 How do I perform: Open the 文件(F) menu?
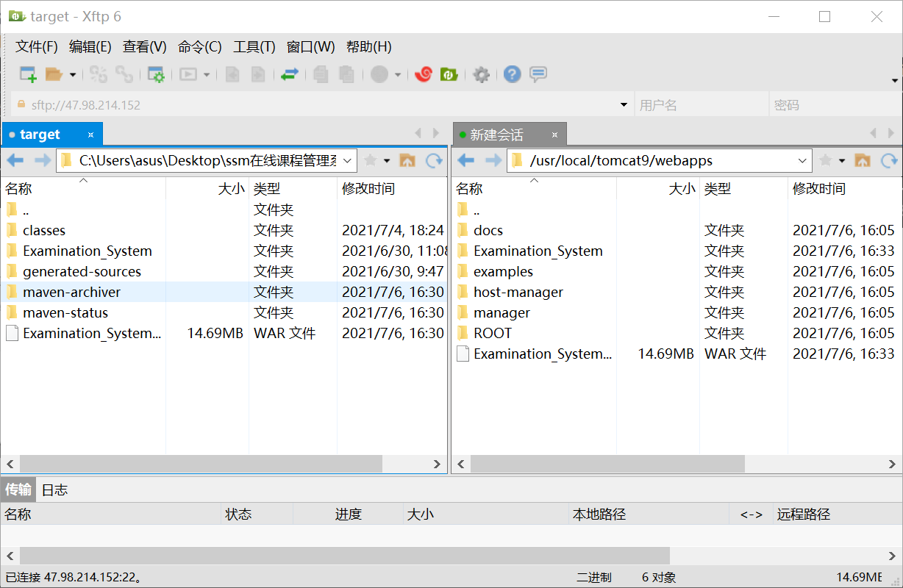coord(37,47)
